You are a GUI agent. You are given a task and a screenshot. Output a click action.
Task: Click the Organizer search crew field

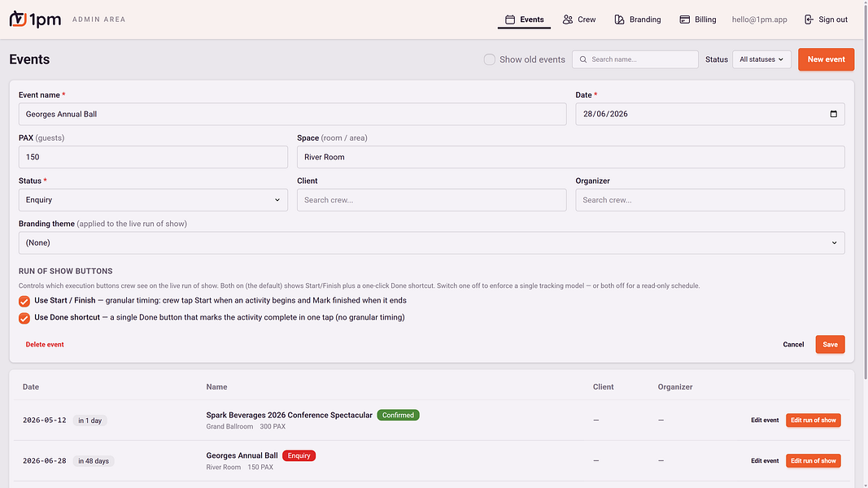pyautogui.click(x=710, y=200)
